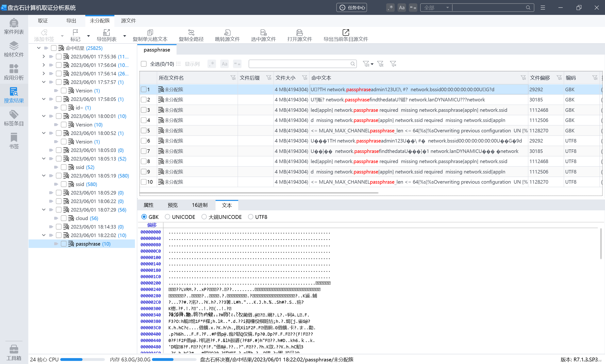Open the 案件列表 sidebar panel

tap(14, 26)
